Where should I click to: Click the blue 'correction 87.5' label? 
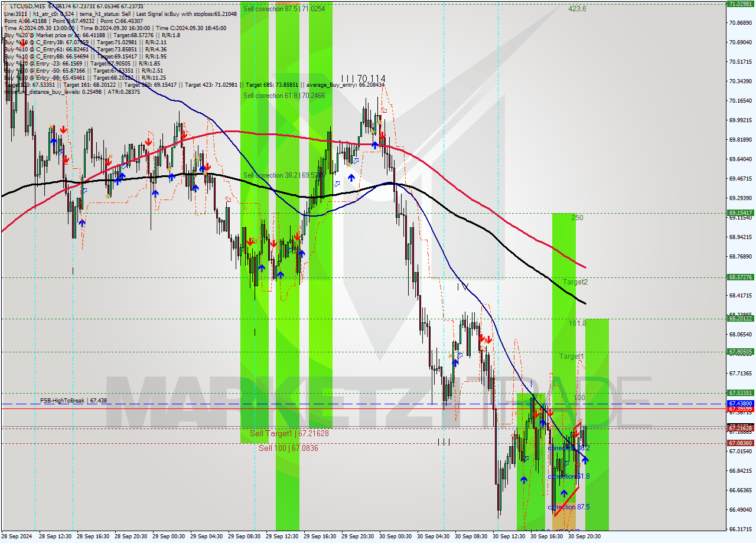pyautogui.click(x=568, y=507)
